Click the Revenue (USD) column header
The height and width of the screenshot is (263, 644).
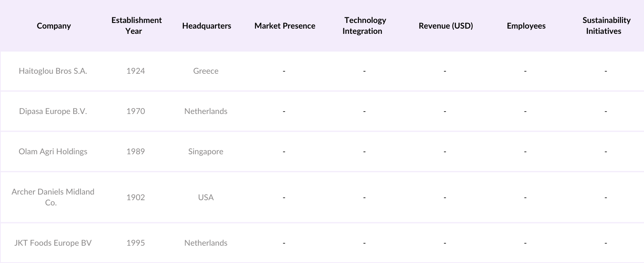(x=446, y=26)
